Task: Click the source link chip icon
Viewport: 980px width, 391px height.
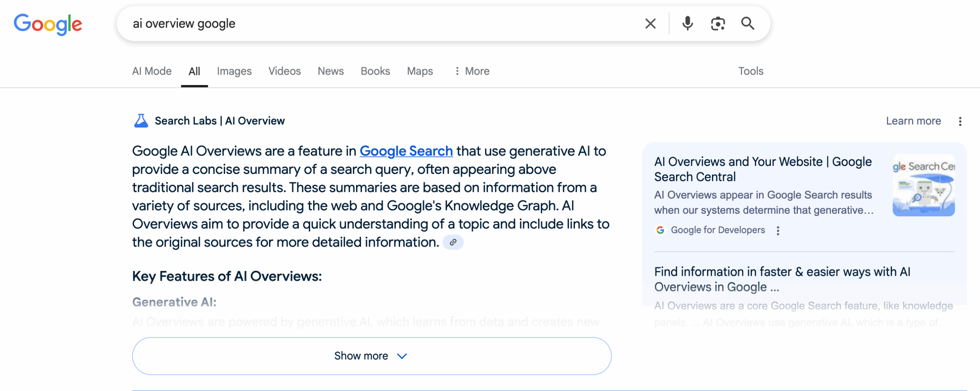Action: click(453, 242)
